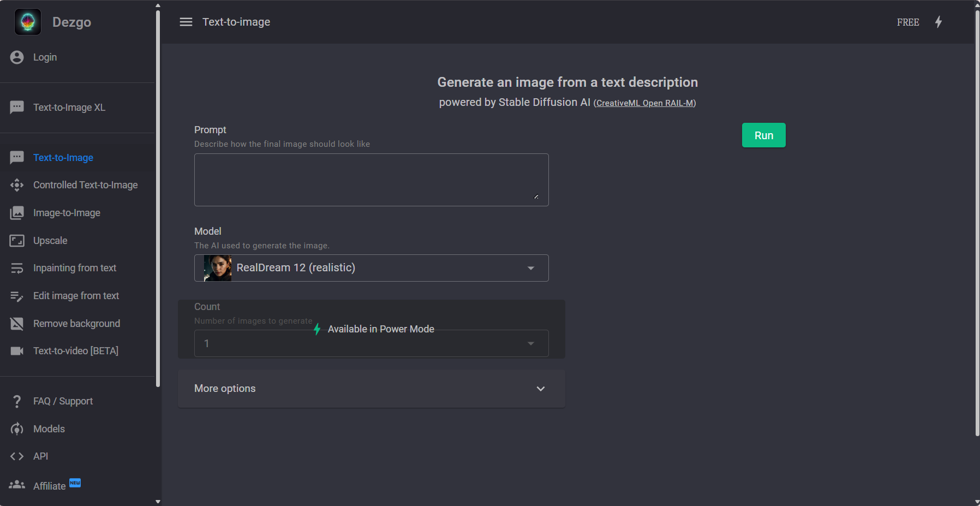Open the FAQ / Support page

pyautogui.click(x=63, y=401)
